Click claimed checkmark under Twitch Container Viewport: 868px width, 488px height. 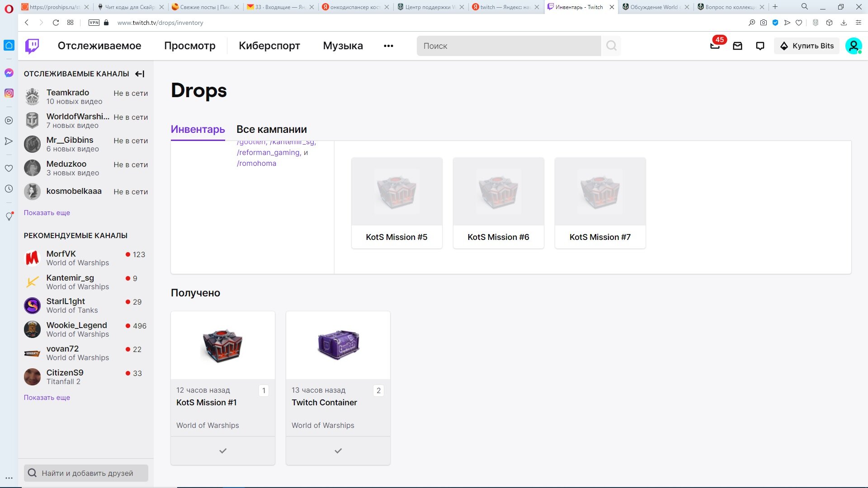[x=338, y=450]
